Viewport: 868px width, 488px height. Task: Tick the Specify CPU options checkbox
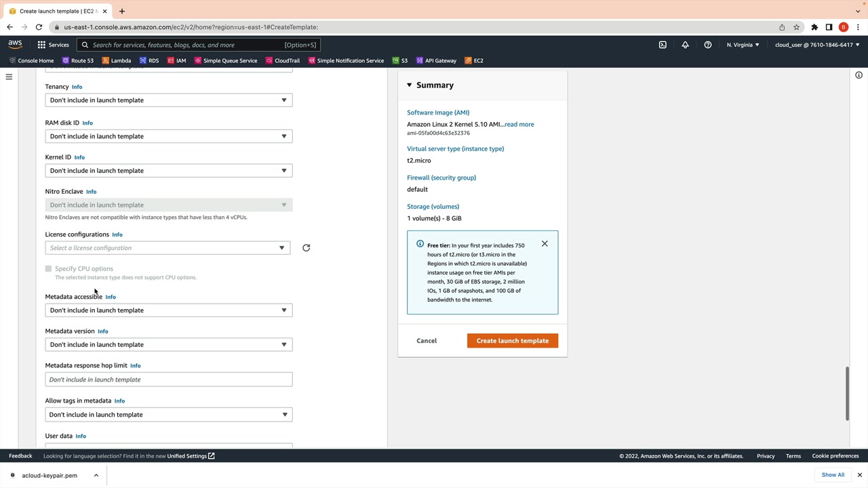(49, 269)
